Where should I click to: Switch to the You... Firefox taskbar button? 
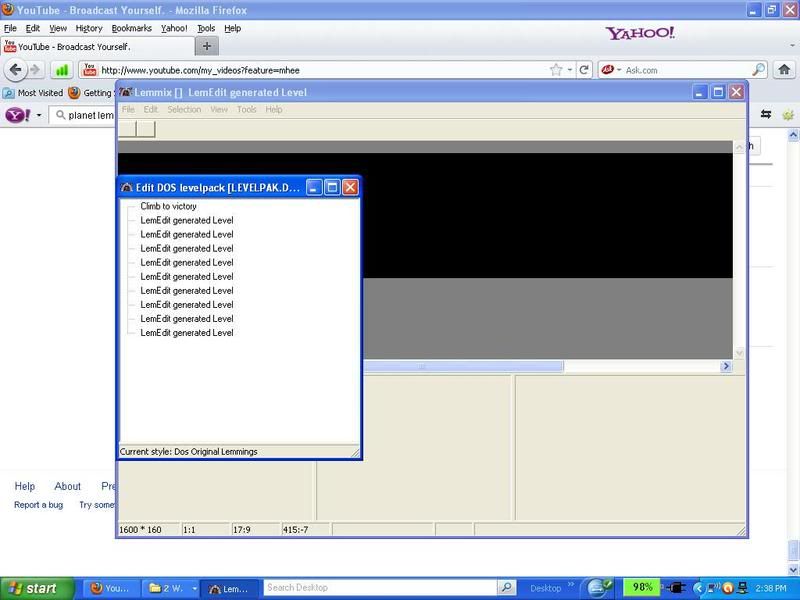pos(110,588)
